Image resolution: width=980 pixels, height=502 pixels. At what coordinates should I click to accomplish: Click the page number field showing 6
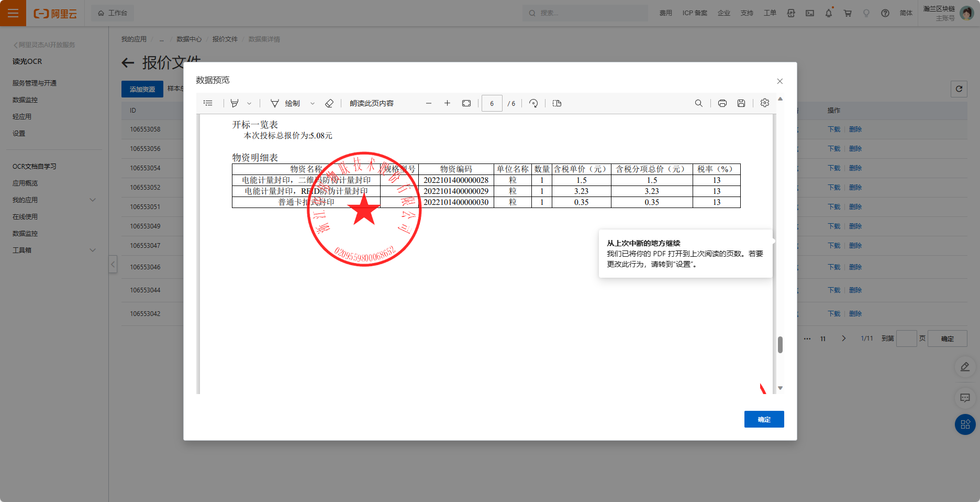(x=492, y=103)
